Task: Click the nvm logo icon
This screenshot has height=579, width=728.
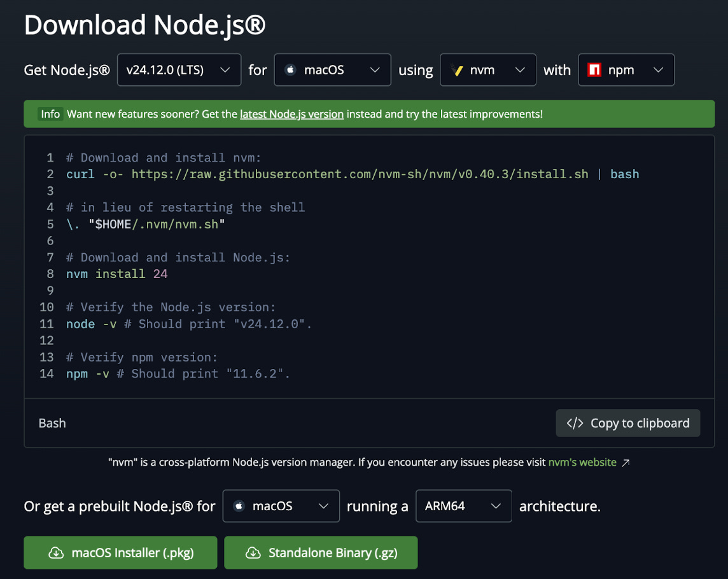Action: click(457, 69)
